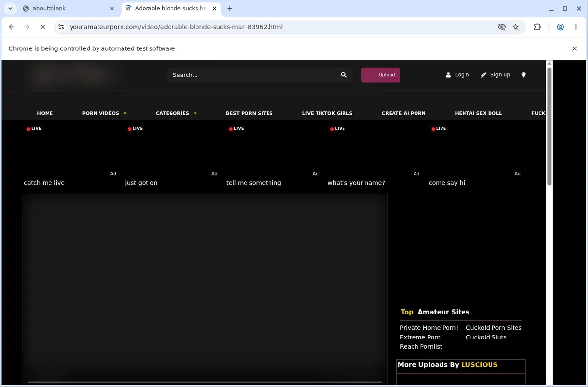Open CREATE AI PORN menu item

click(x=404, y=113)
